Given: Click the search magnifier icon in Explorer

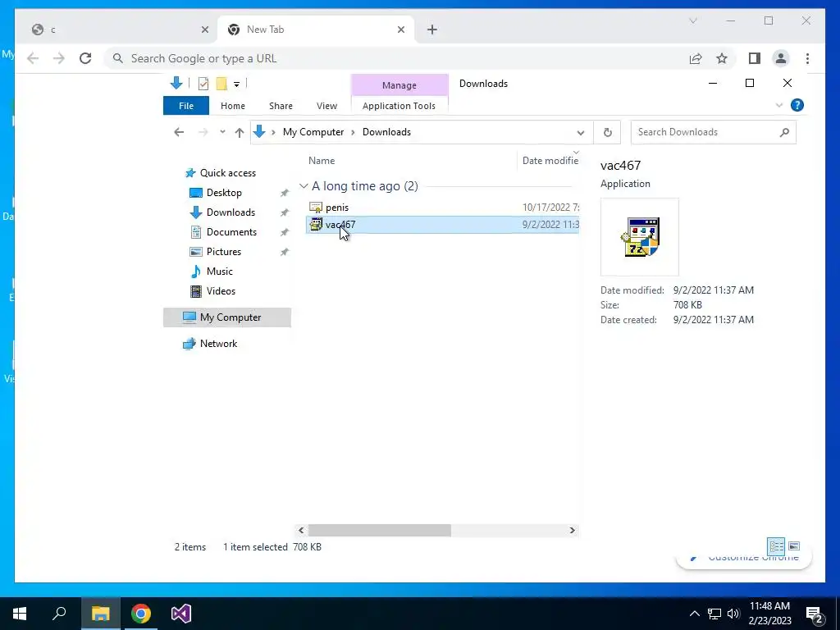Looking at the screenshot, I should tap(785, 132).
